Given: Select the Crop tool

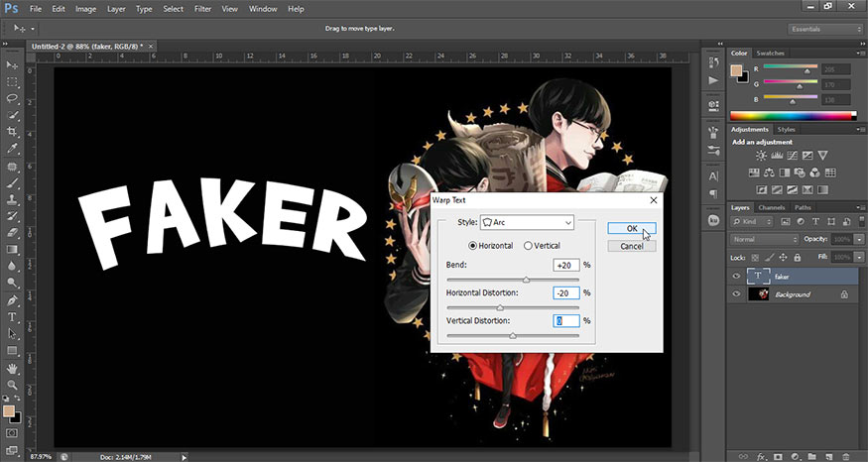Looking at the screenshot, I should coord(12,132).
